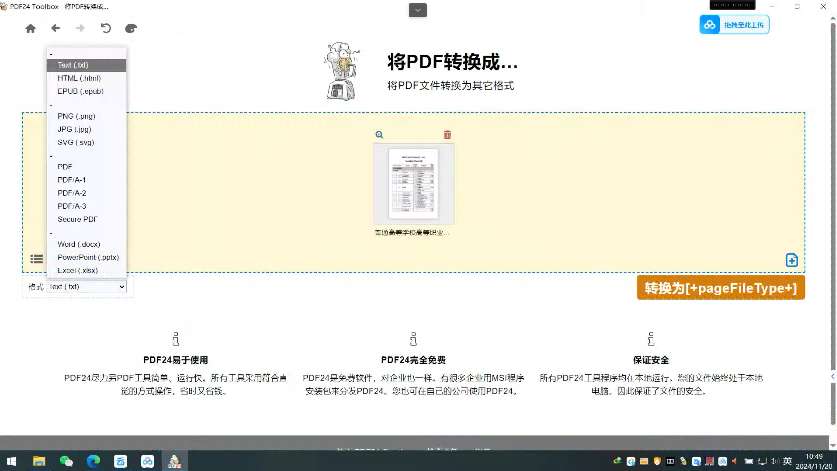837x471 pixels.
Task: Click the info icon above PDF24完全免费
Action: click(x=413, y=339)
